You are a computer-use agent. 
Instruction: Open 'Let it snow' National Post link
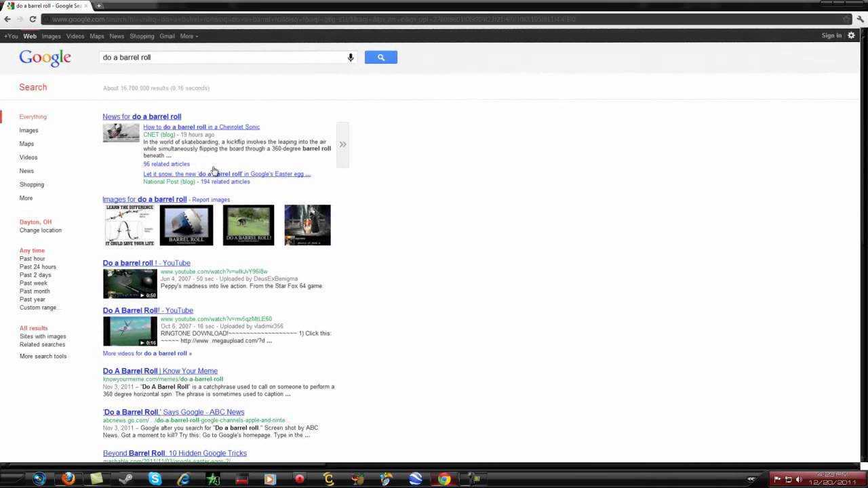click(x=226, y=174)
